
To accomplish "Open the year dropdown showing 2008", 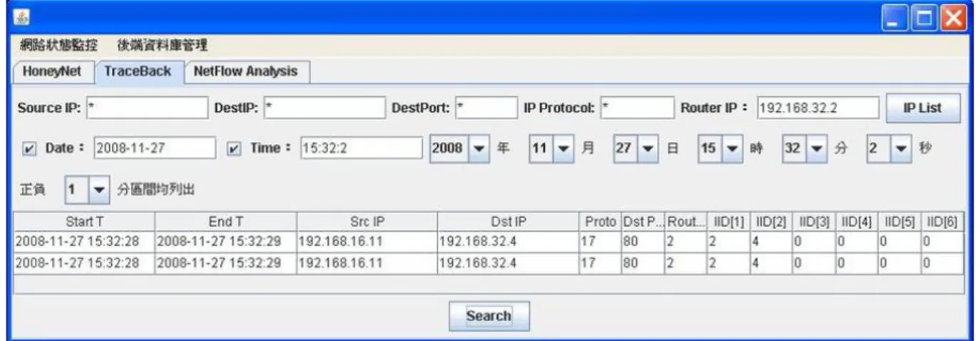I will (459, 148).
